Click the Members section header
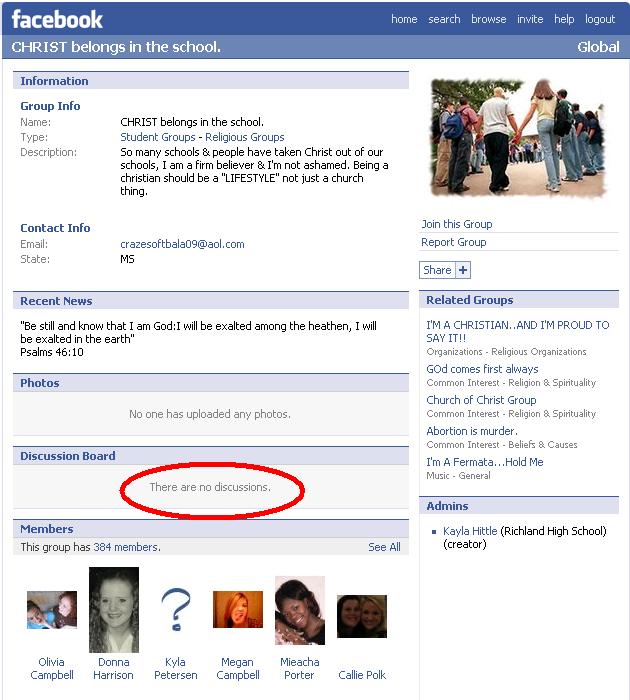The image size is (630, 700). coord(211,529)
